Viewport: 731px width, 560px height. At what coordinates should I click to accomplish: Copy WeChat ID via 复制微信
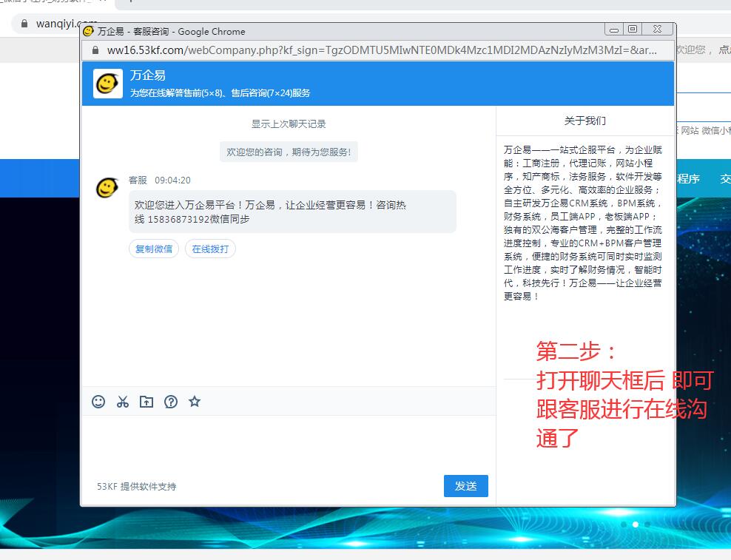coord(154,249)
